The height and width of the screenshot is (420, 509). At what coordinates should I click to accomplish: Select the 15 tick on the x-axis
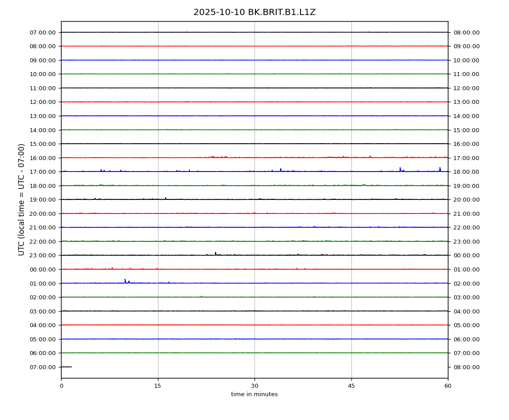[x=158, y=386]
